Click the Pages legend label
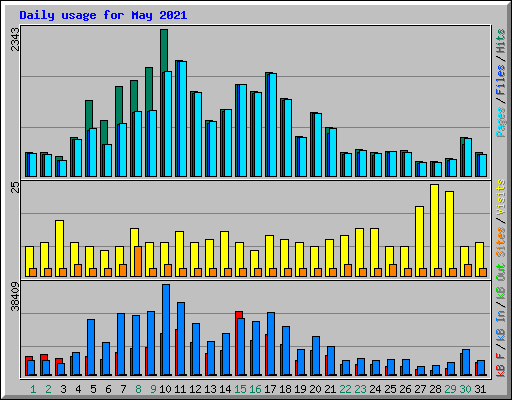Image resolution: width=512 pixels, height=400 pixels. (x=501, y=122)
